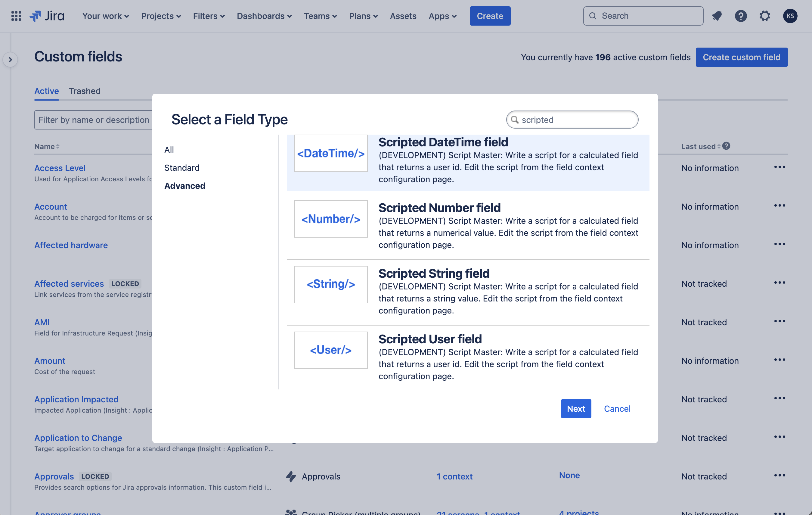Click the Jira logo
The width and height of the screenshot is (812, 515).
coord(47,16)
